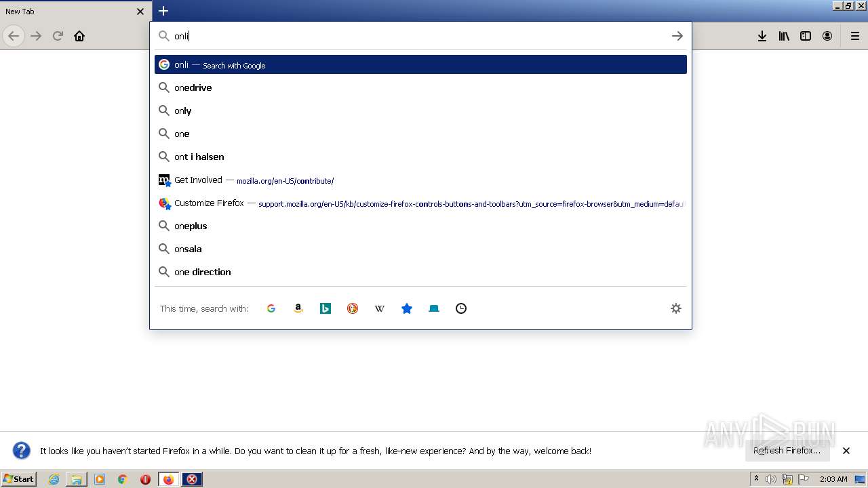Search this time in open Tabs
Screen dimensions: 868x488
434,308
